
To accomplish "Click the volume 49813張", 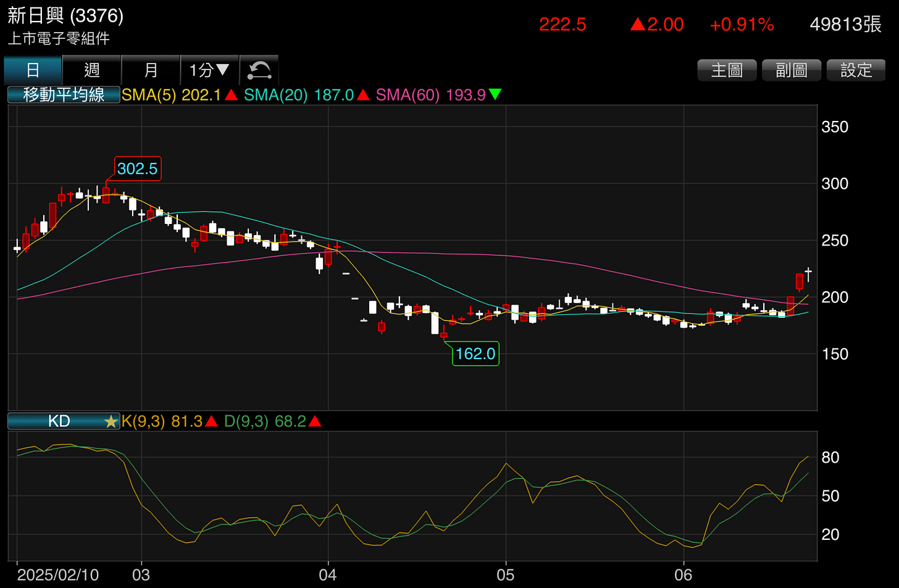I will click(x=845, y=25).
